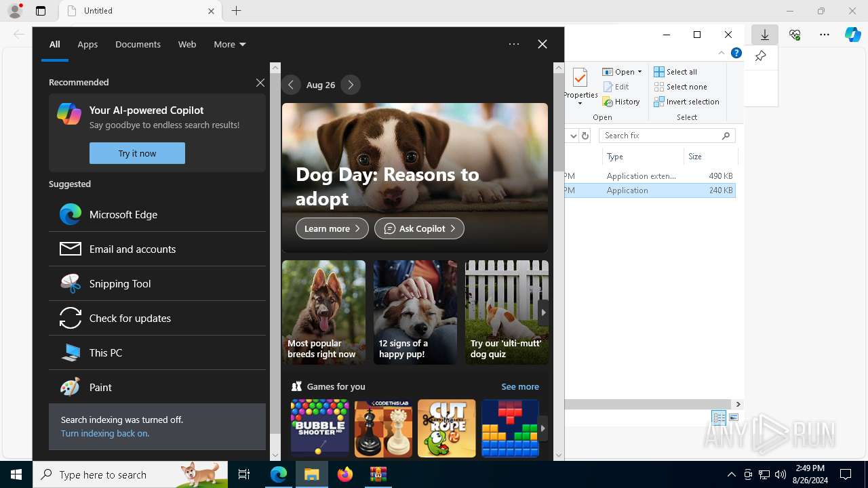
Task: Click Select none in Explorer ribbon
Action: click(680, 87)
